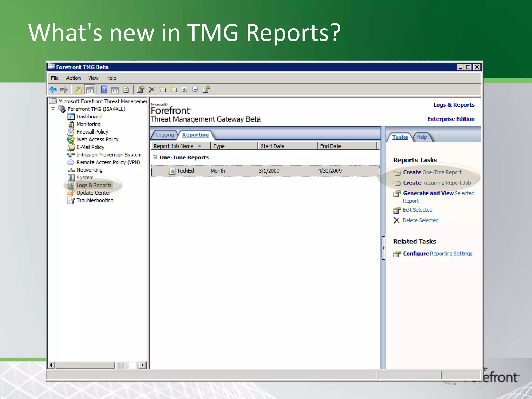
Task: Select Microsoft Forefront Threat Management root node
Action: (102, 101)
